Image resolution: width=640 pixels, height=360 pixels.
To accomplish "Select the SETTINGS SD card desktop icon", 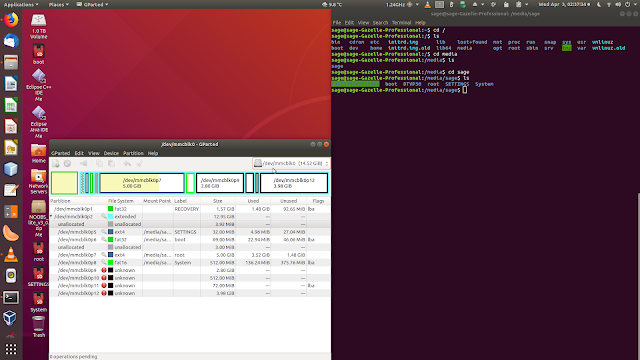I will coord(38,277).
